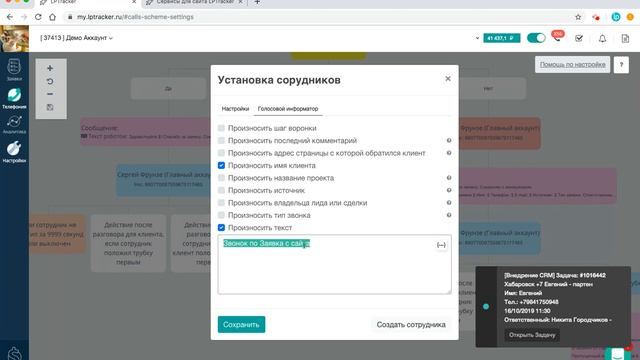Open the document icon in header
The height and width of the screenshot is (360, 640).
625,38
